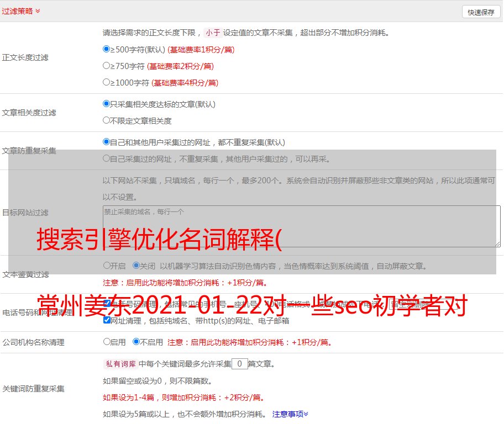This screenshot has height=424, width=504.
Task: Click the 目标网站过滤 row label
Action: pos(25,213)
